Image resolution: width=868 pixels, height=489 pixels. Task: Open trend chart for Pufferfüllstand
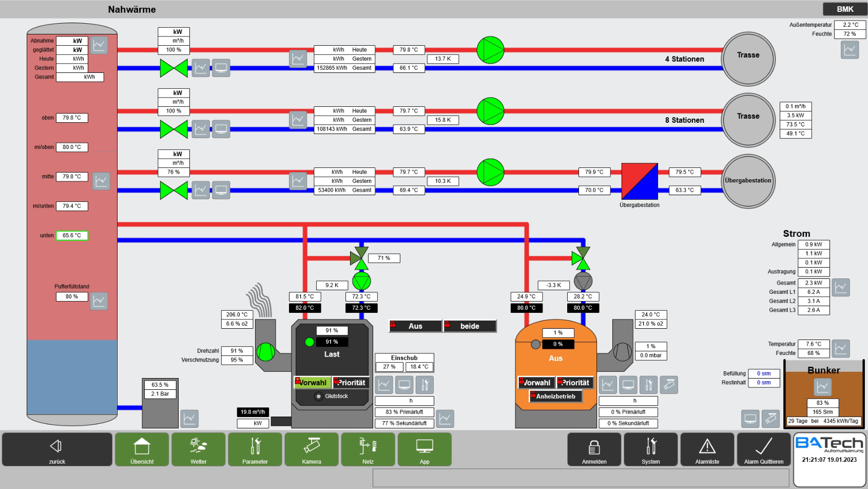[99, 300]
